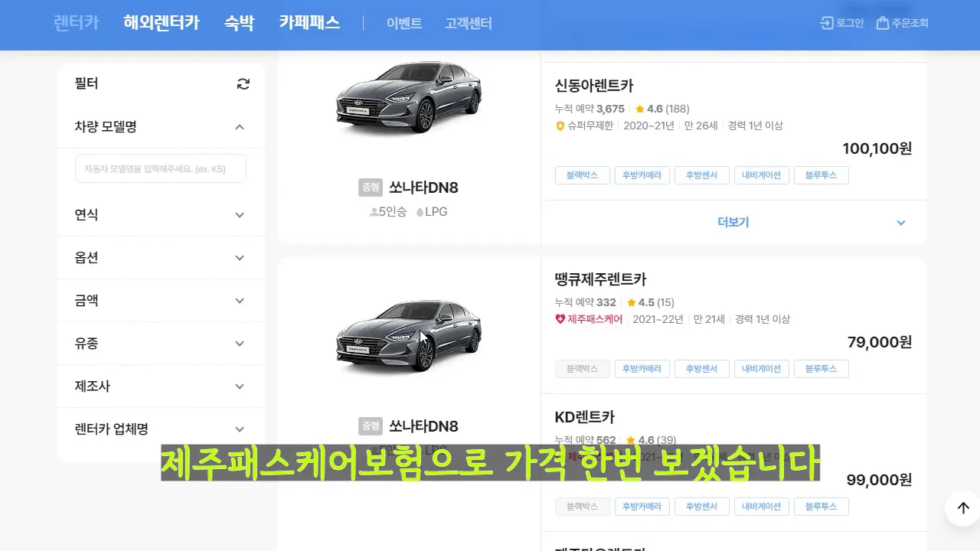The height and width of the screenshot is (551, 980).
Task: Click the 만 21세 age requirement text
Action: pos(709,319)
